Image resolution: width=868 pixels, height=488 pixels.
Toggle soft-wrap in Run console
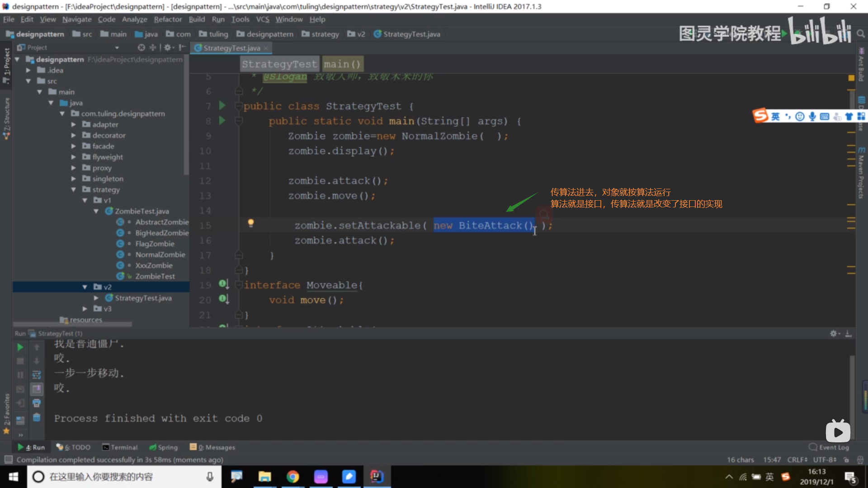[x=37, y=375]
